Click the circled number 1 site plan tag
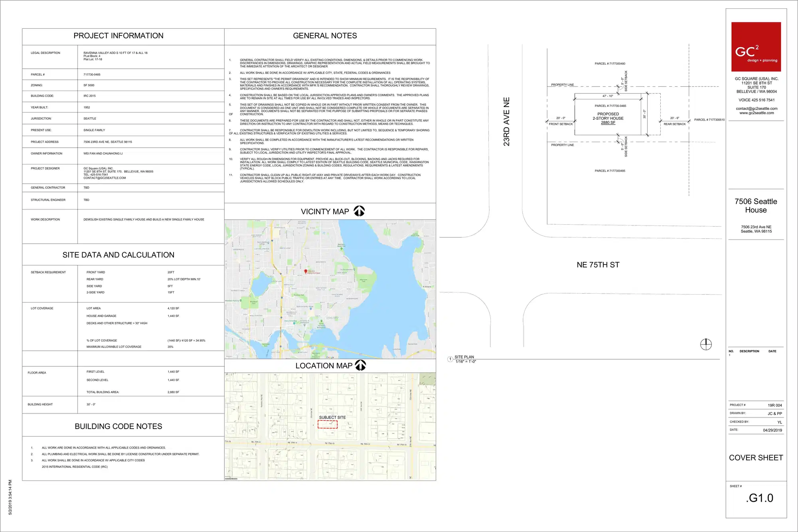Screen dimensions: 798x532 click(x=450, y=359)
